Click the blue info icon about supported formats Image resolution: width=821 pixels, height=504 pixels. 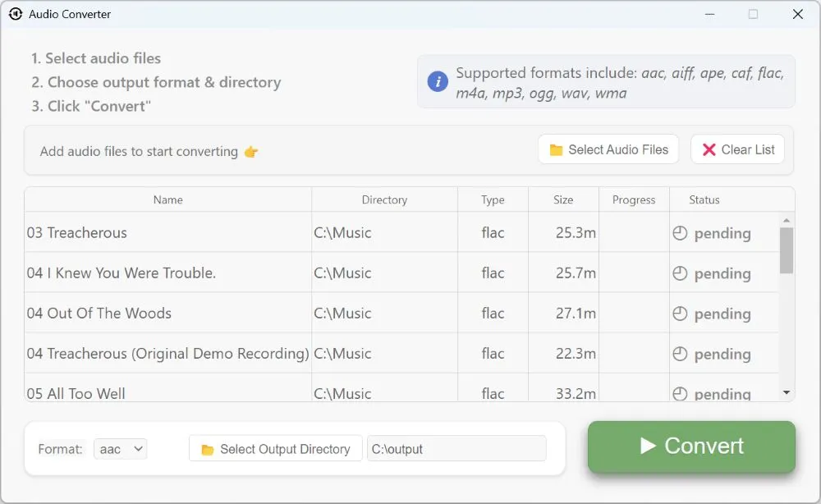[x=438, y=82]
